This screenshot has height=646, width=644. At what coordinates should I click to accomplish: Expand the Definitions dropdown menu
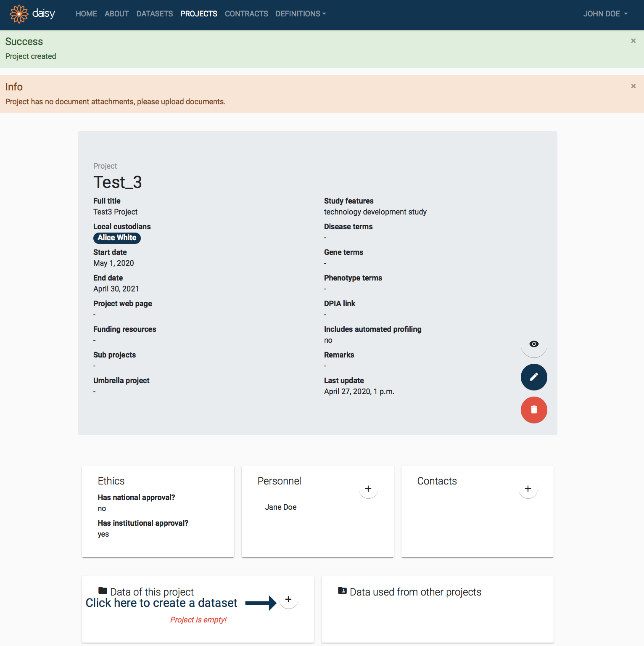pyautogui.click(x=301, y=14)
